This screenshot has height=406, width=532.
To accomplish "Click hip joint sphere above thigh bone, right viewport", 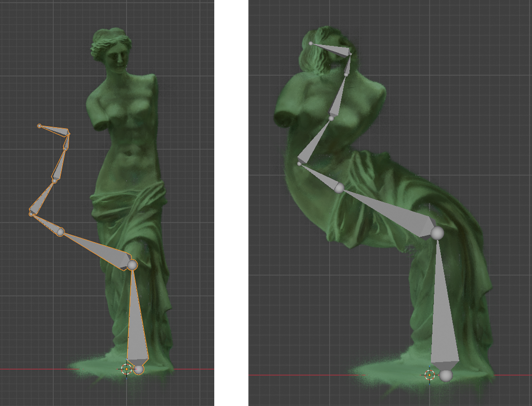I will tap(339, 188).
